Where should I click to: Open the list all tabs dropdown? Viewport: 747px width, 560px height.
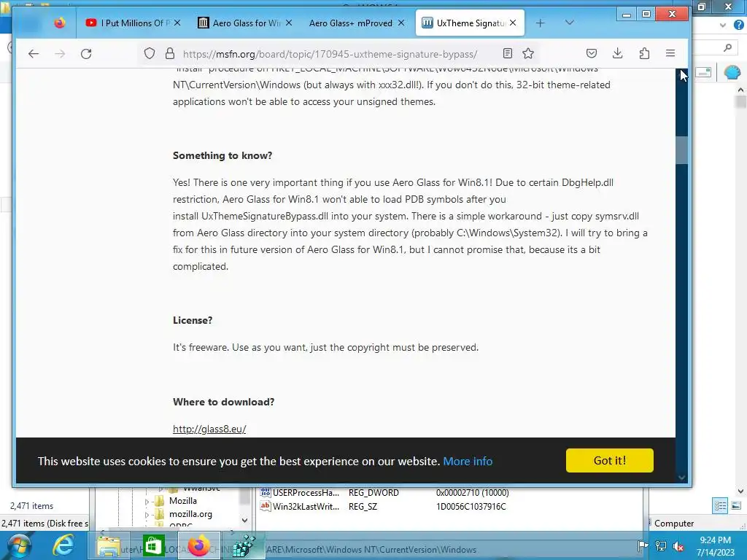tap(569, 23)
